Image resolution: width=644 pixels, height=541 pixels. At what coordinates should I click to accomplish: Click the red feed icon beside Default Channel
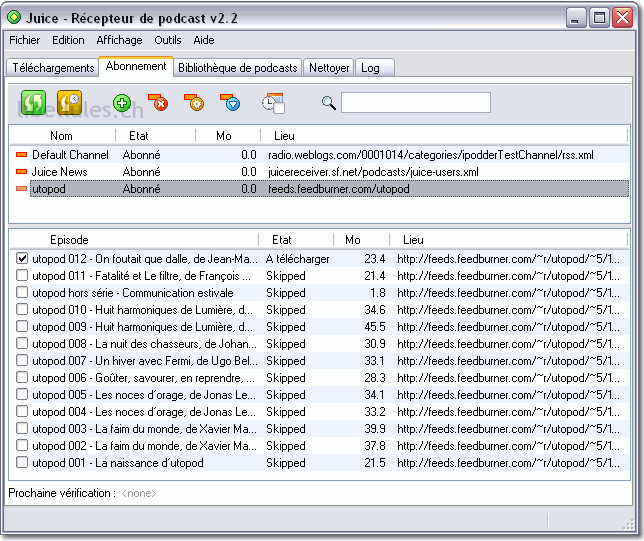(x=21, y=155)
